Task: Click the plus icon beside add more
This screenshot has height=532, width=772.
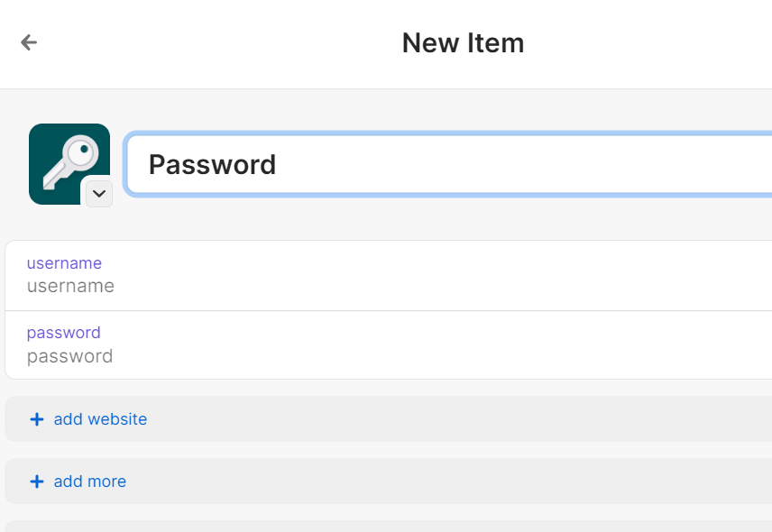Action: tap(37, 482)
